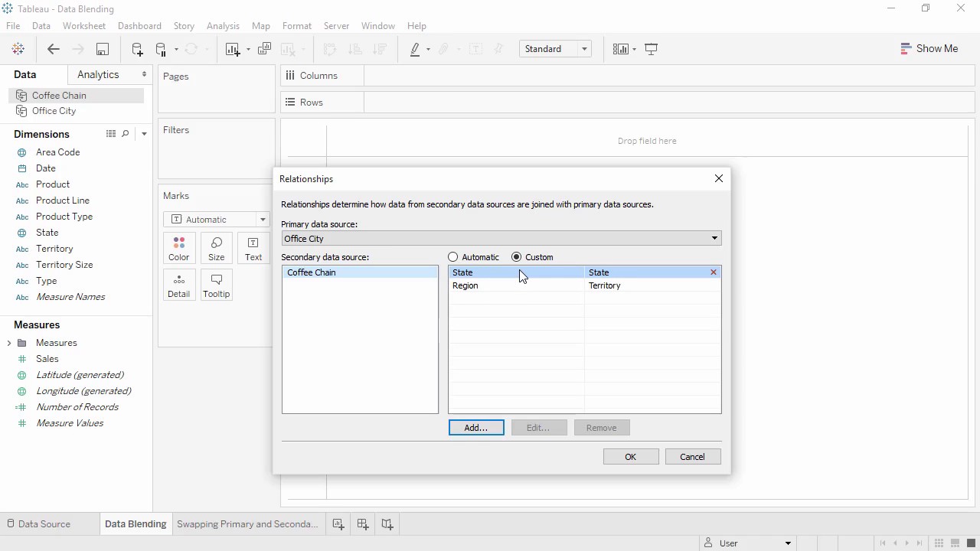The image size is (980, 551).
Task: Click the Save icon in the toolbar
Action: [102, 49]
